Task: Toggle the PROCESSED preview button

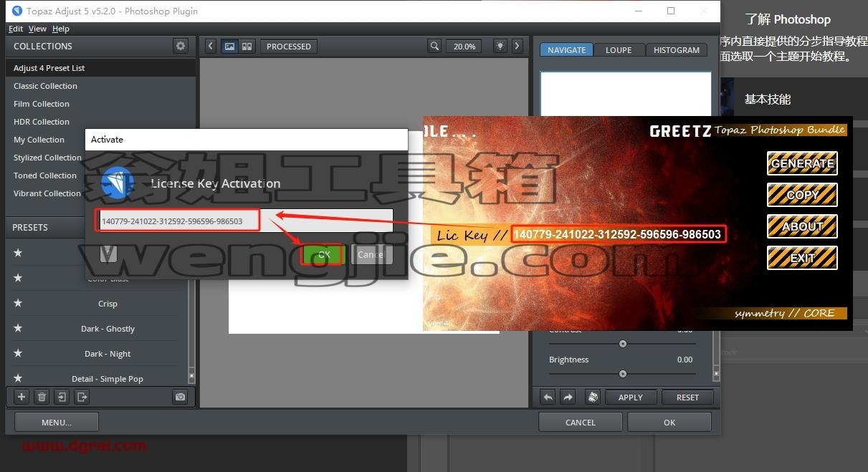Action: [x=289, y=46]
